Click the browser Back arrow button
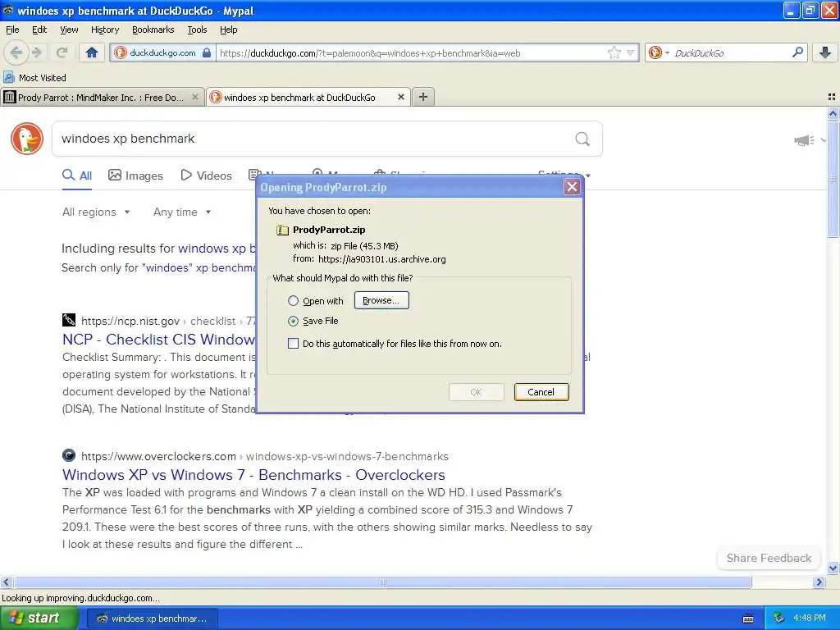840x630 pixels. pos(16,52)
